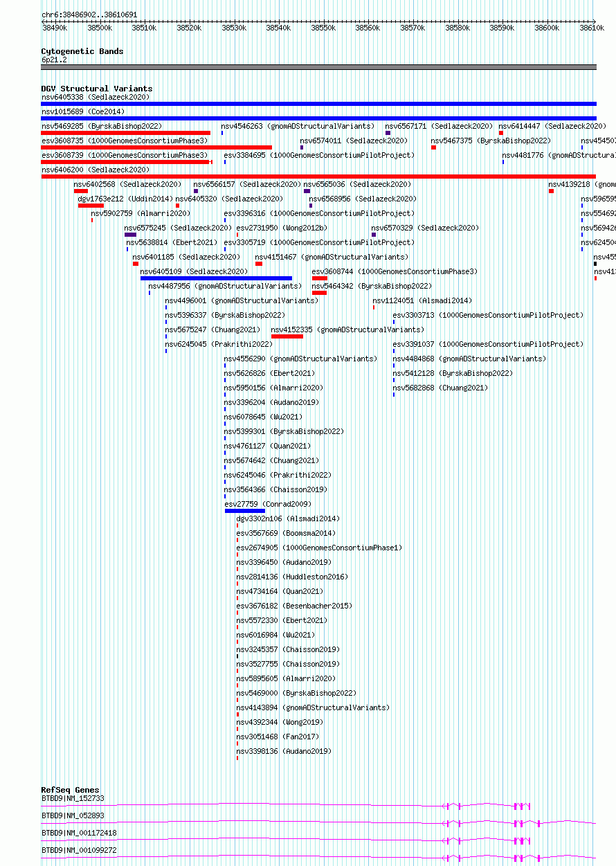Open nsv5682868 (Chuang2021) label
Viewport: 616px width, 866px height.
(x=440, y=388)
